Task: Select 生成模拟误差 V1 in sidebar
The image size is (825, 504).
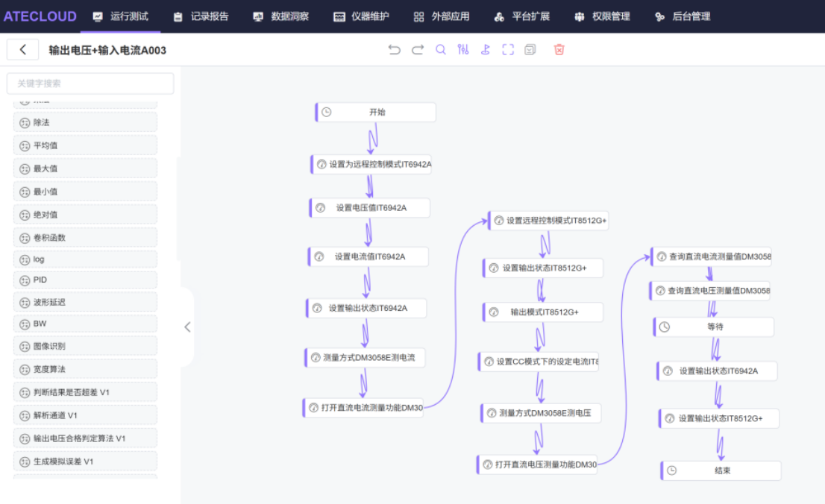Action: [85, 462]
